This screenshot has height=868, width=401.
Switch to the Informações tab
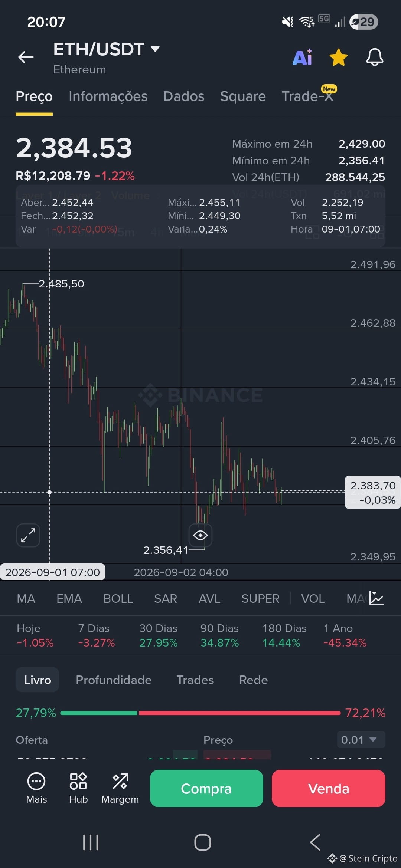pyautogui.click(x=108, y=96)
